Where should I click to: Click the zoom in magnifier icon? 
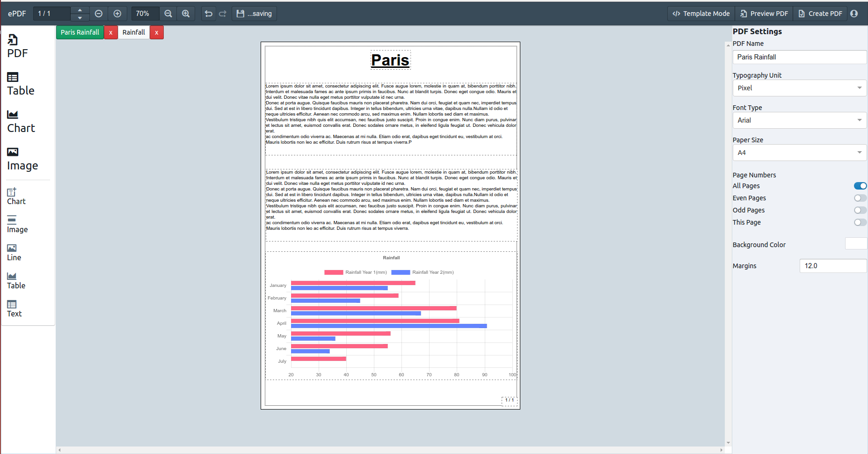[x=186, y=14]
